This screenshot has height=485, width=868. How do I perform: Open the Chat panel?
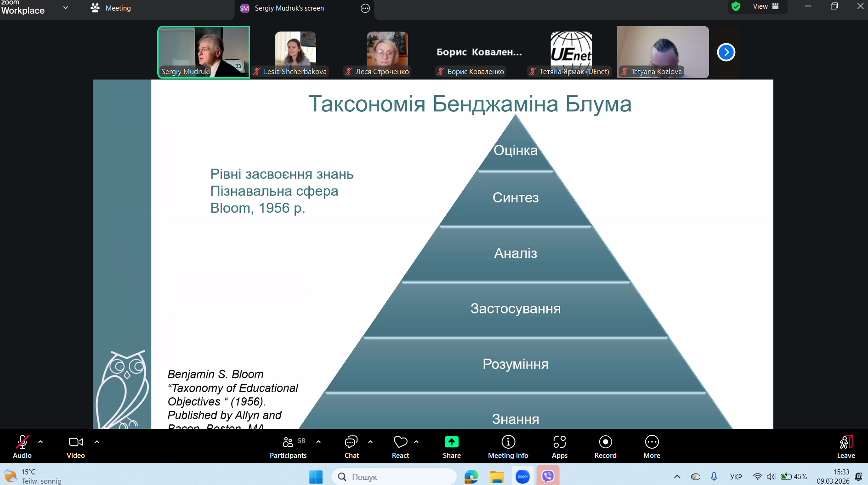352,447
